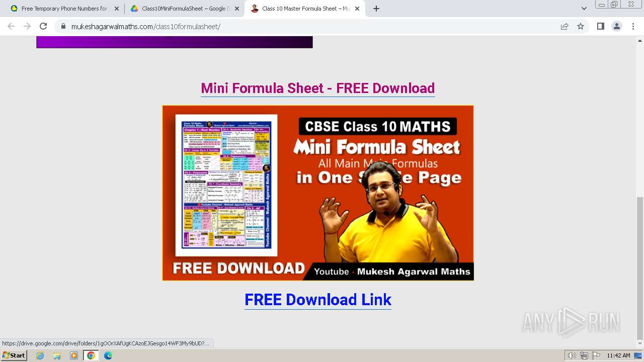Click the address bar URL field
The height and width of the screenshot is (362, 644).
(312, 26)
